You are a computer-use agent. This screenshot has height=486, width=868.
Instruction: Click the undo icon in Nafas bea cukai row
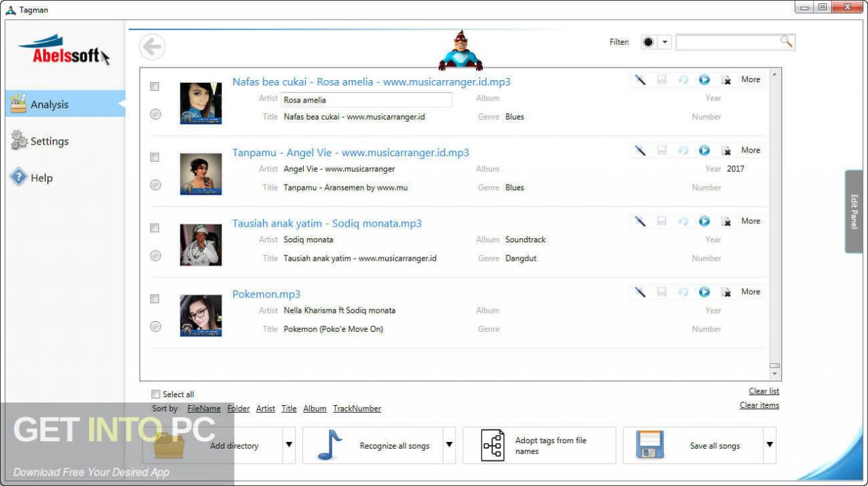coord(683,80)
